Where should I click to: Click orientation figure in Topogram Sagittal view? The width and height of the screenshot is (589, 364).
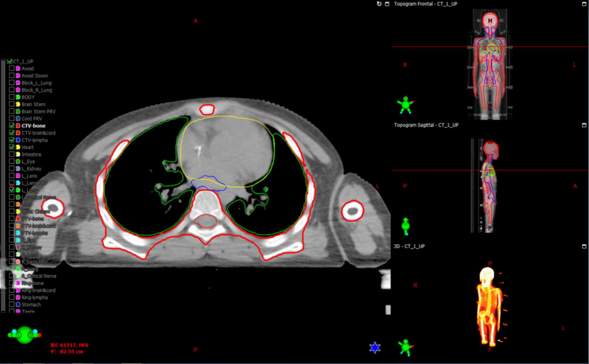tap(406, 226)
